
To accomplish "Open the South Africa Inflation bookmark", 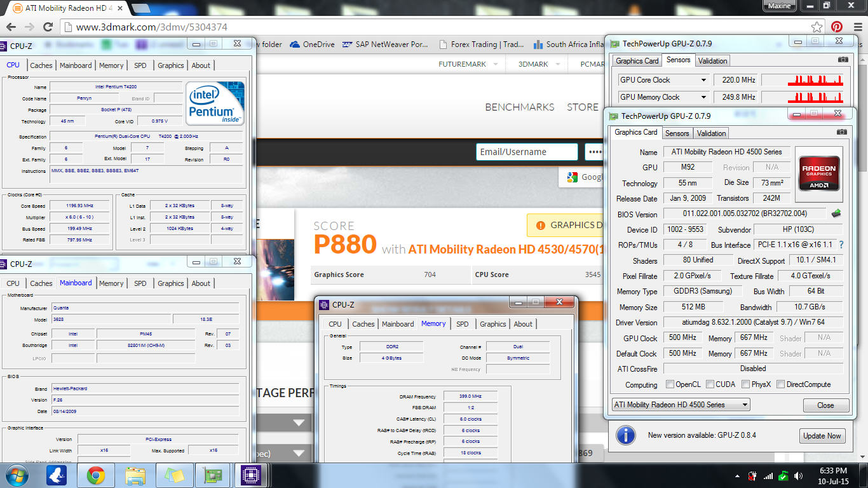I will point(569,44).
